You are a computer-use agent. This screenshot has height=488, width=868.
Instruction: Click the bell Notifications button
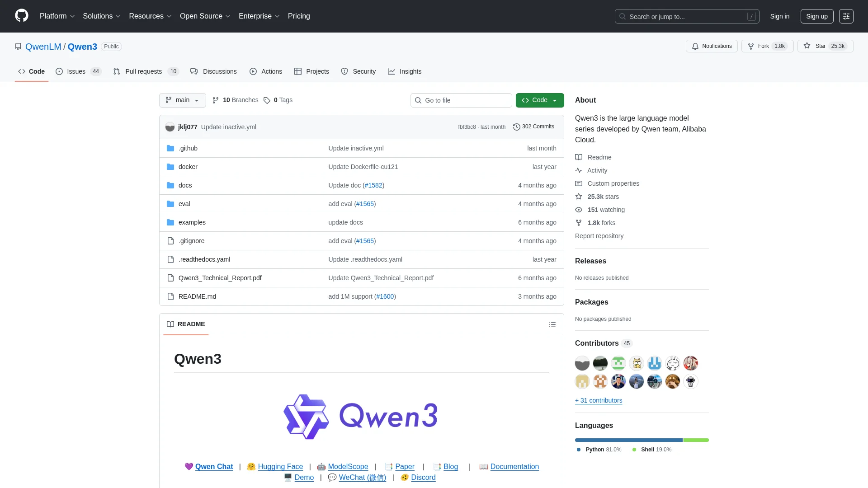(712, 46)
